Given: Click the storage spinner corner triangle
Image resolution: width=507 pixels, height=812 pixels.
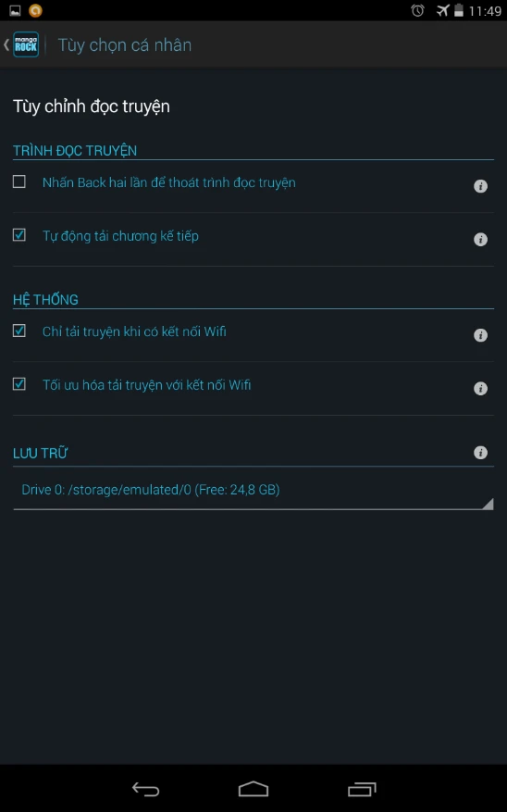Looking at the screenshot, I should click(x=488, y=504).
